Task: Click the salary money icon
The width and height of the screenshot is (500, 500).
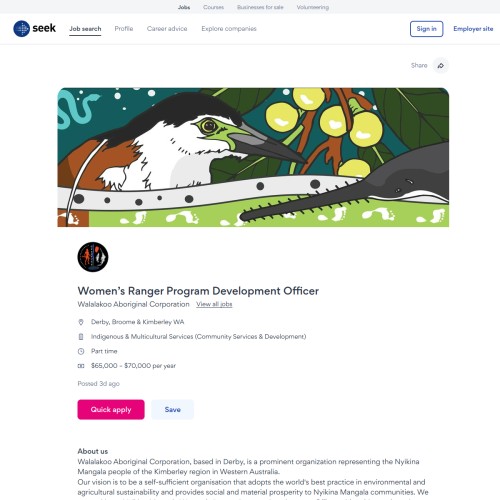Action: 81,366
